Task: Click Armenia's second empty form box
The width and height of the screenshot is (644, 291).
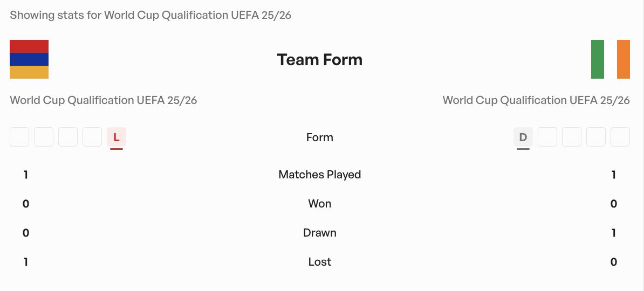Action: click(44, 137)
